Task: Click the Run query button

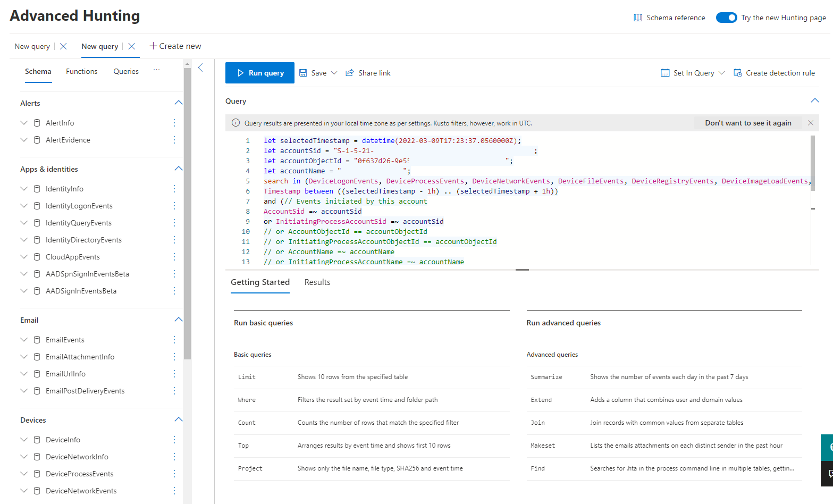Action: coord(260,73)
